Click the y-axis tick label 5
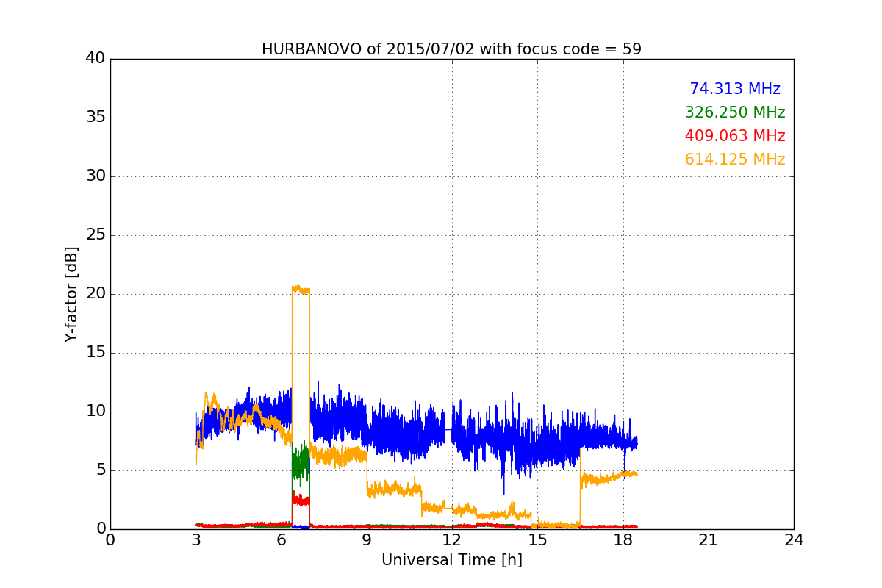 click(x=100, y=470)
